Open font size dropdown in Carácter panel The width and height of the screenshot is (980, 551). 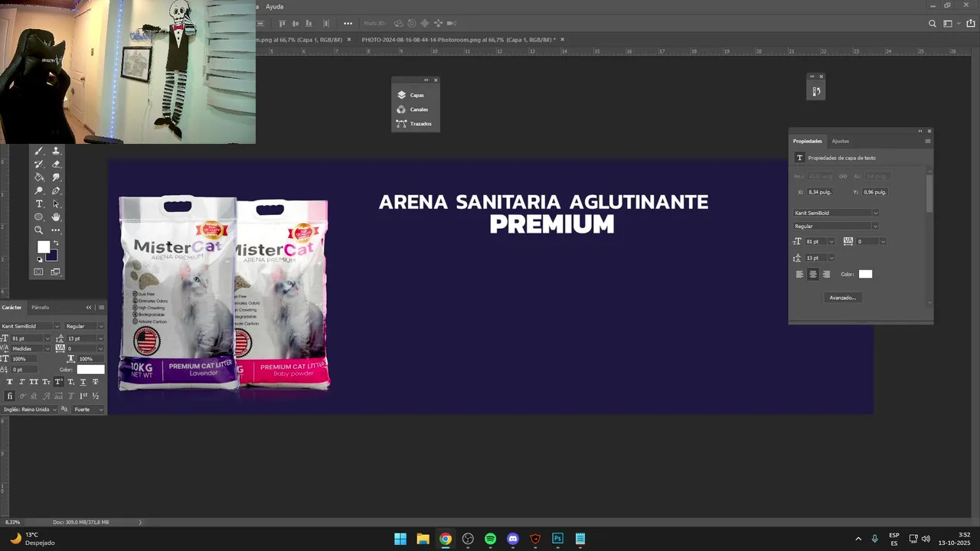coord(47,338)
